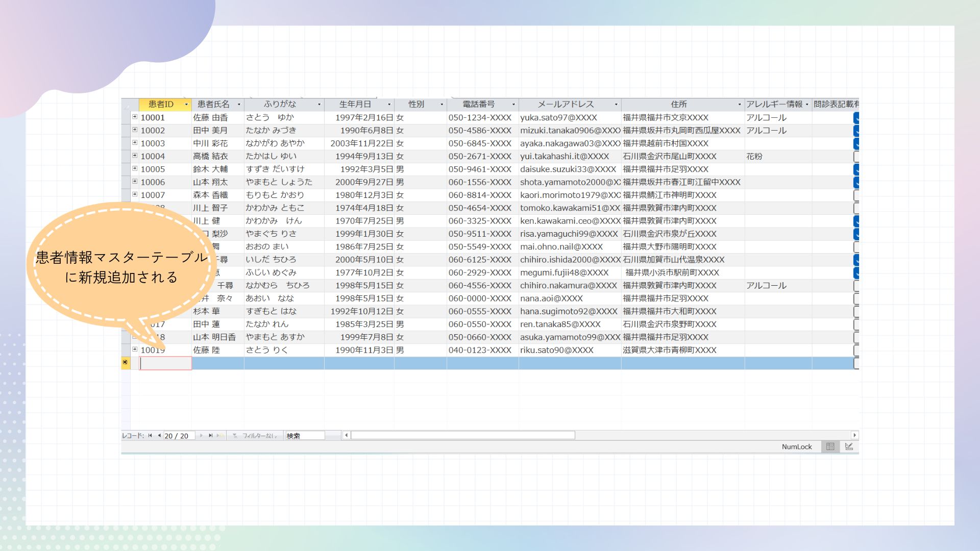Screen dimensions: 980x551
Task: Go to previous record arrow
Action: pos(159,436)
